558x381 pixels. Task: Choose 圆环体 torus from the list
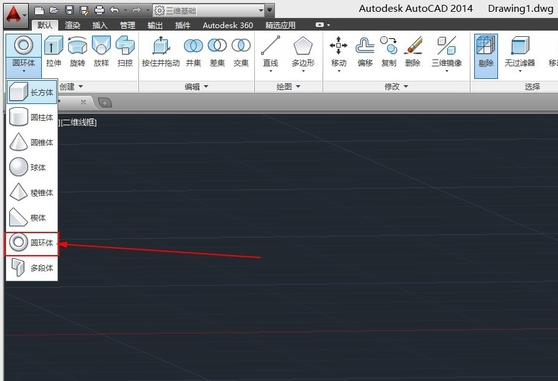(31, 243)
